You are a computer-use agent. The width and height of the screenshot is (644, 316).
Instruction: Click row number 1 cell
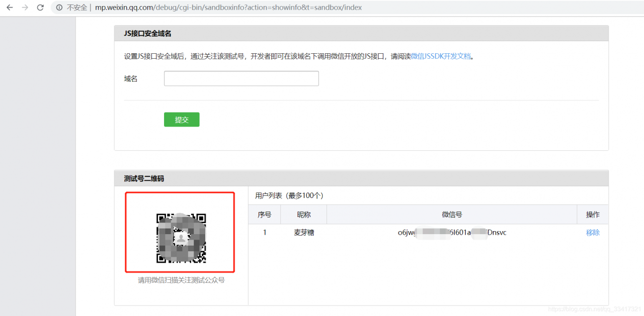click(x=265, y=233)
